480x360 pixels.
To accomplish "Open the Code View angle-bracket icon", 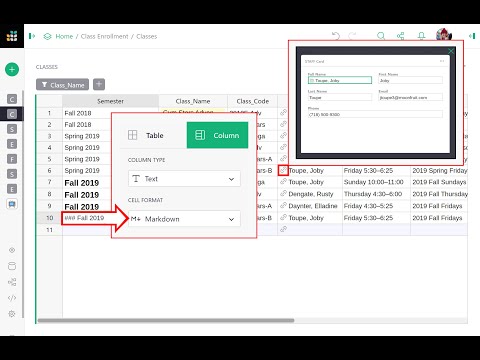I will (12, 298).
